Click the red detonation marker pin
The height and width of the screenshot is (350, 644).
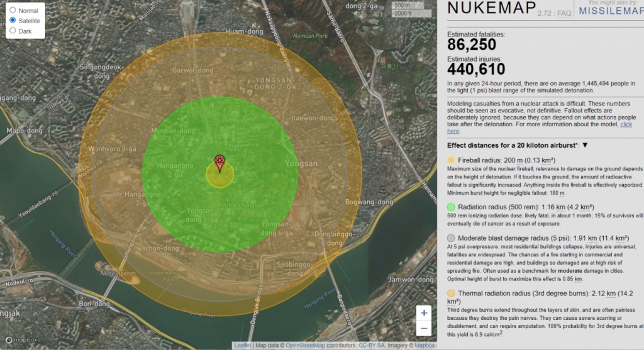coord(219,163)
